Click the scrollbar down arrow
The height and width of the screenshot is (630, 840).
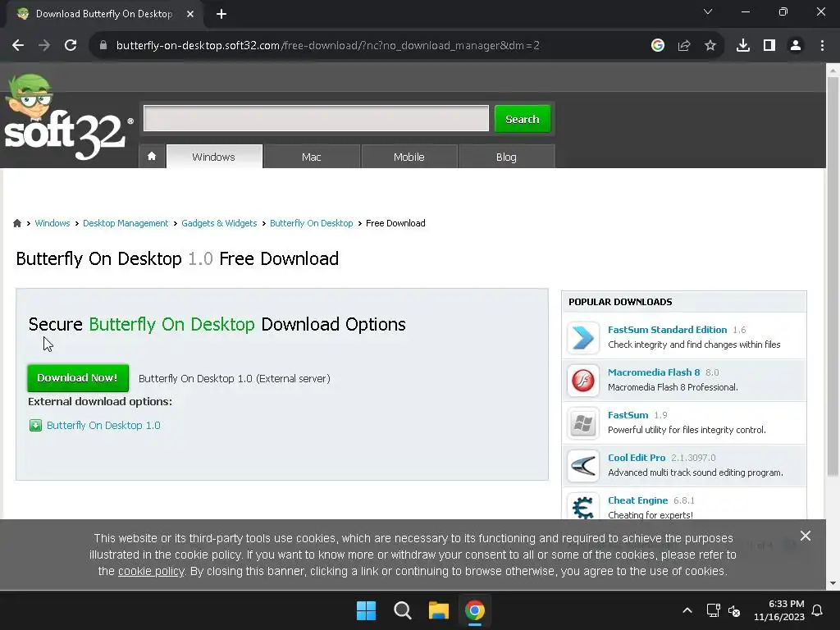[833, 583]
